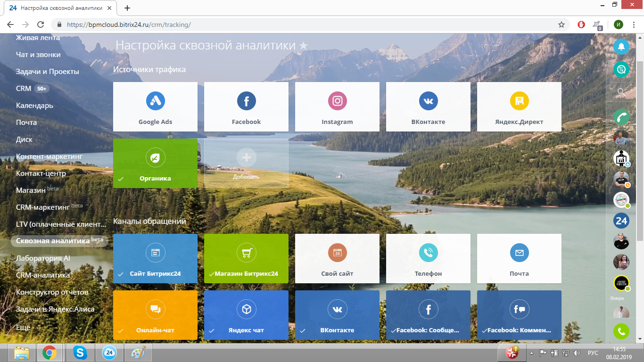Open the Content Marketing yellow-ring avatar chat
The height and width of the screenshot is (362, 644).
tap(621, 282)
